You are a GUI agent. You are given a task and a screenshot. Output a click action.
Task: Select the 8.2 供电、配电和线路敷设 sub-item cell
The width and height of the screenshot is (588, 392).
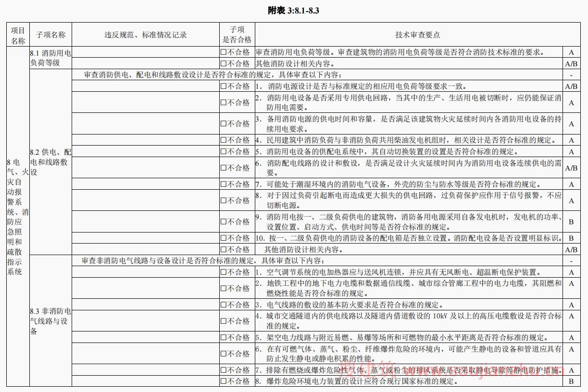coord(50,162)
